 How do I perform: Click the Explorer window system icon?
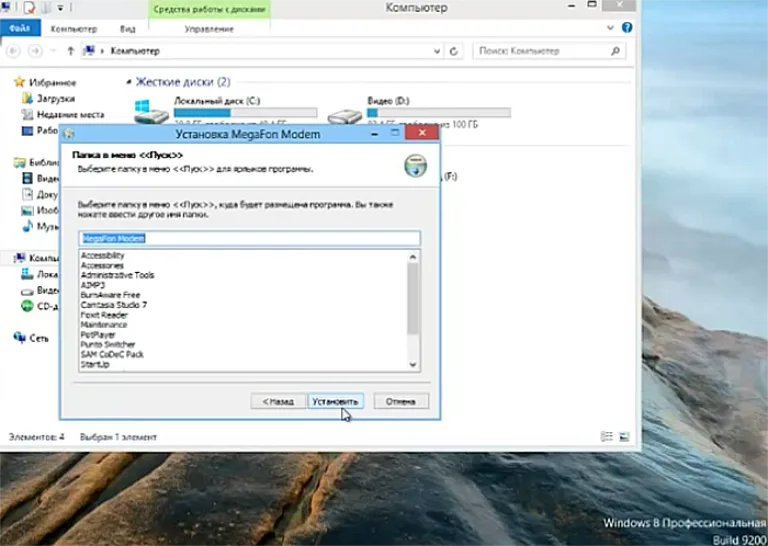(5, 6)
